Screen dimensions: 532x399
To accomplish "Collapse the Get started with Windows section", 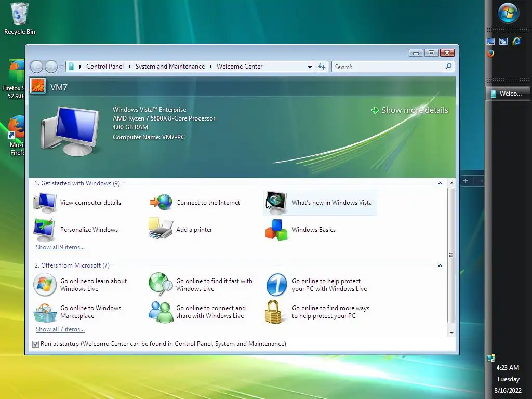I will (x=440, y=183).
